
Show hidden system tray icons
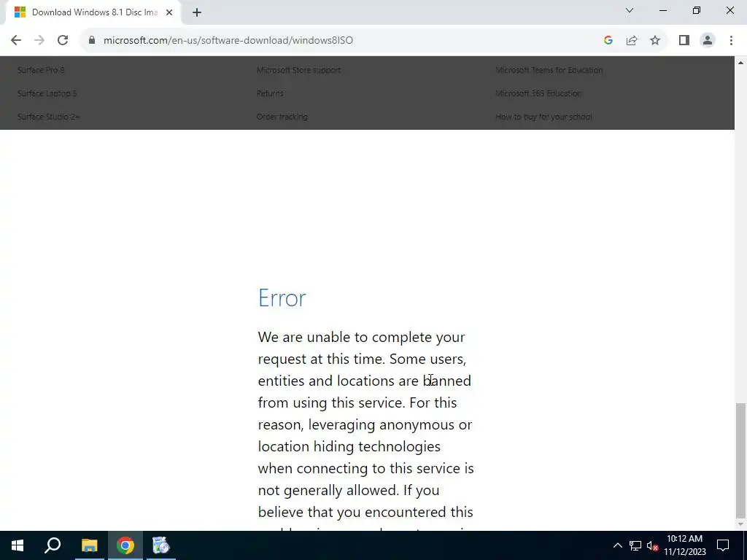tap(617, 545)
